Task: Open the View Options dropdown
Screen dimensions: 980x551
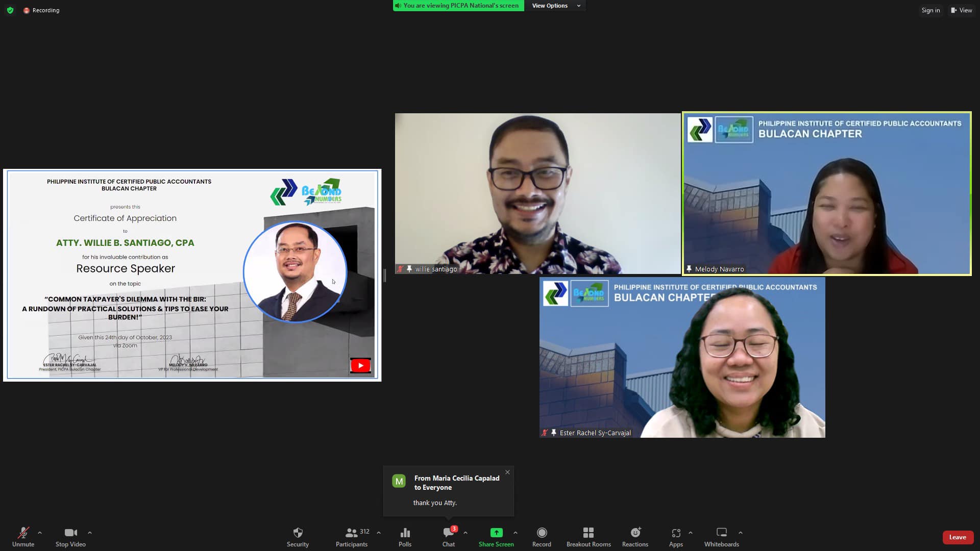Action: 556,6
